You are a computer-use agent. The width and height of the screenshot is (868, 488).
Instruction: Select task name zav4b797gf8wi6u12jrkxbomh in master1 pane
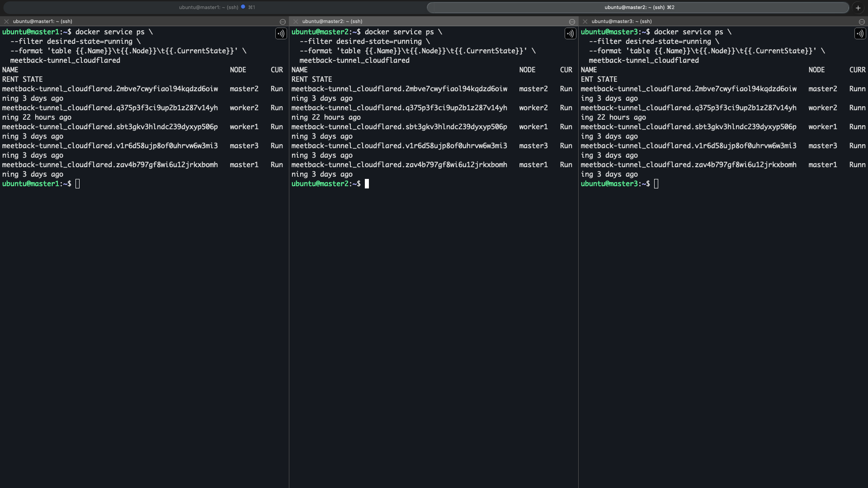coord(110,165)
